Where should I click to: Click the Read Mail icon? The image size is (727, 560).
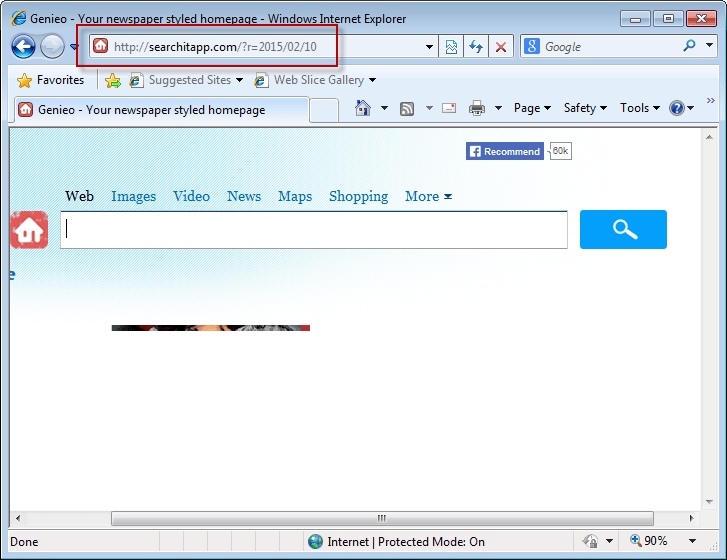(x=449, y=108)
